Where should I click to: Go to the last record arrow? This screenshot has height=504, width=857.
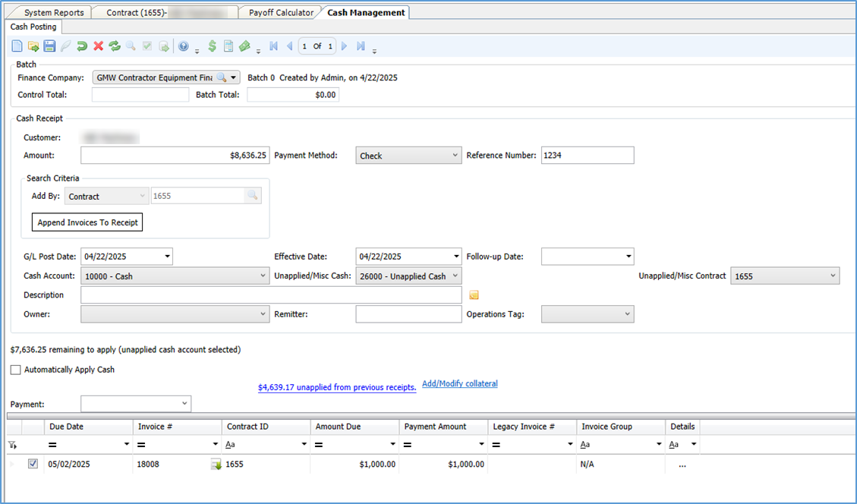361,46
